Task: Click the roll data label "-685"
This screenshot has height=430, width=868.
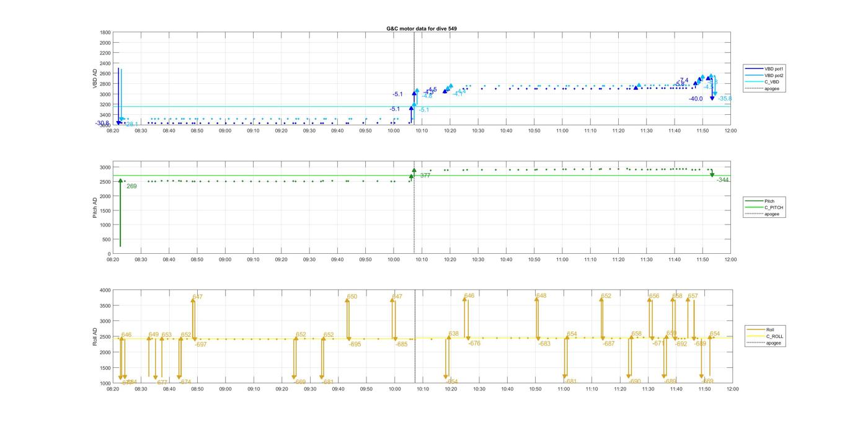Action: (402, 344)
